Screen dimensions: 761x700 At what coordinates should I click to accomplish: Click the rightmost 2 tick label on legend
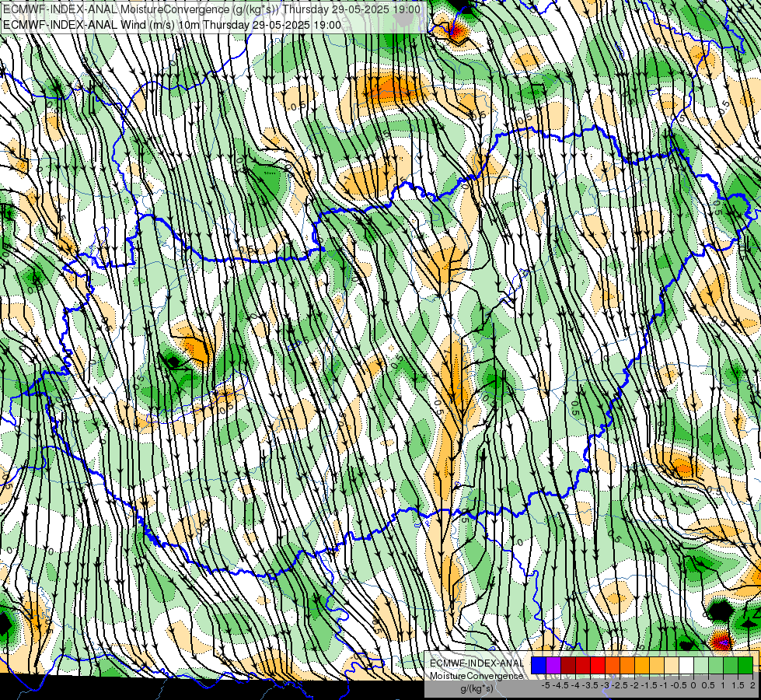point(752,685)
